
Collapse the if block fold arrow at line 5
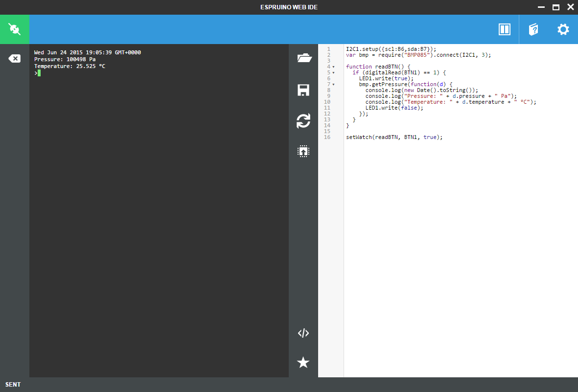334,72
